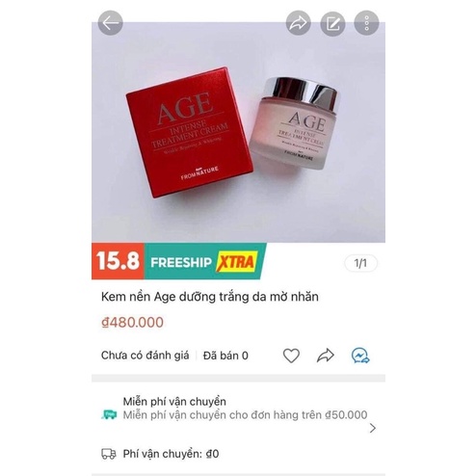This screenshot has height=476, width=476.
Task: Click the 1/1 image counter
Action: [x=360, y=263]
